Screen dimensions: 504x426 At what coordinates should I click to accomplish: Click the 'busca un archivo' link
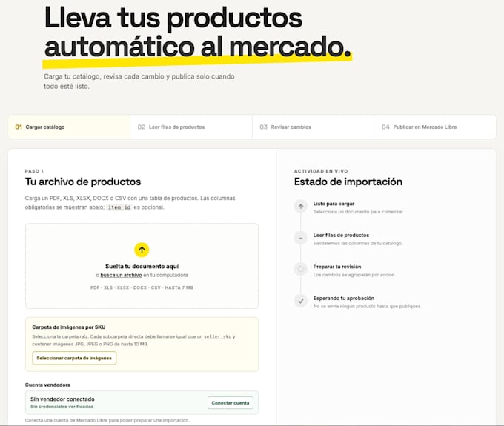(x=121, y=276)
